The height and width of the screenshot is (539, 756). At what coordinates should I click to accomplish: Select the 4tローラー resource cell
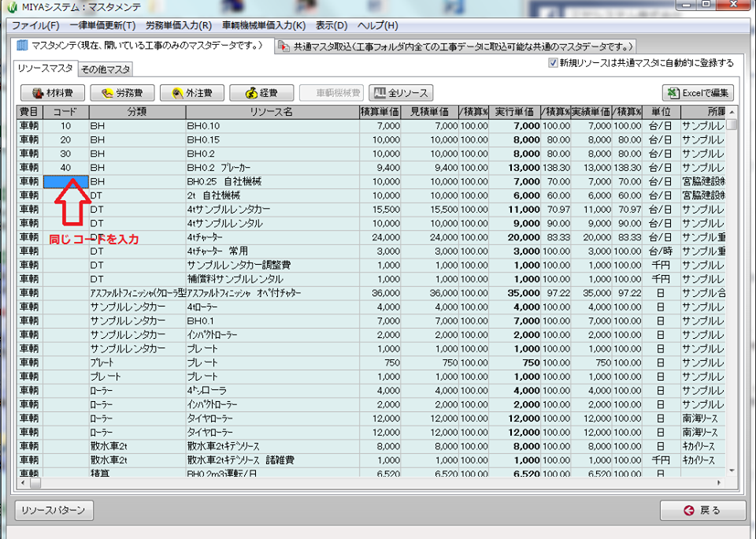(x=272, y=307)
